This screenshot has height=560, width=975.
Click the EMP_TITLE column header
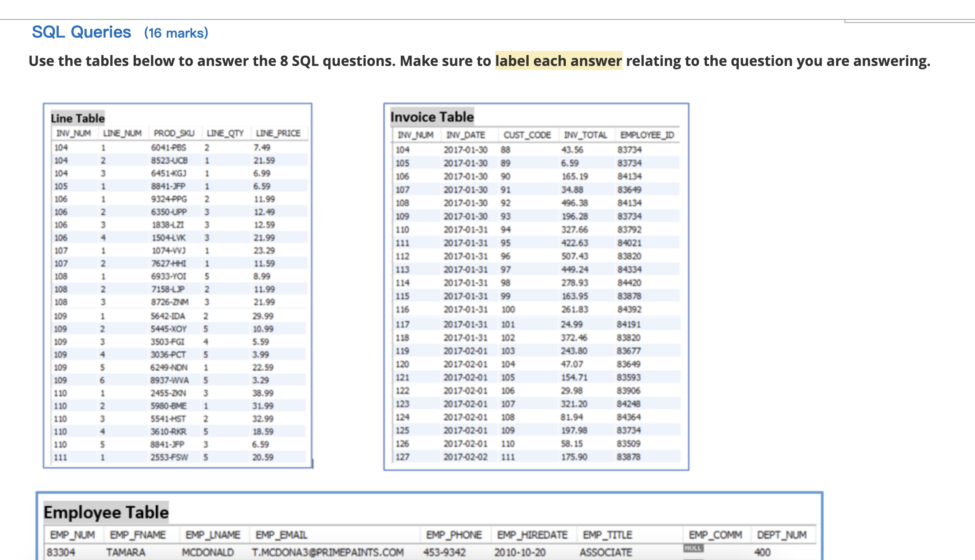coord(607,535)
